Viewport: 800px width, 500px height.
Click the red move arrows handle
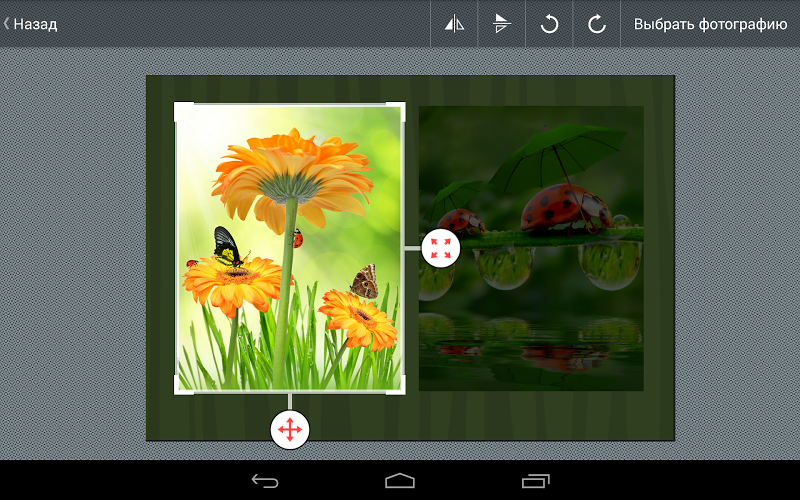[290, 430]
